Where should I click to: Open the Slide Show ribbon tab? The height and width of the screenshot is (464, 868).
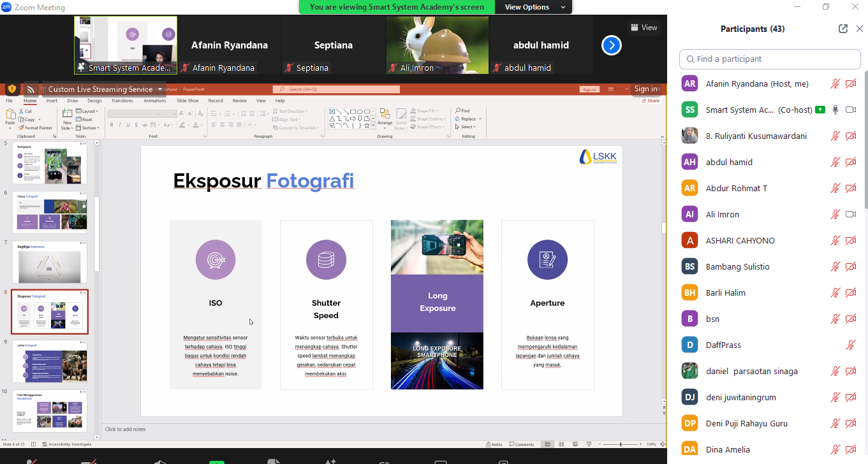[x=188, y=101]
